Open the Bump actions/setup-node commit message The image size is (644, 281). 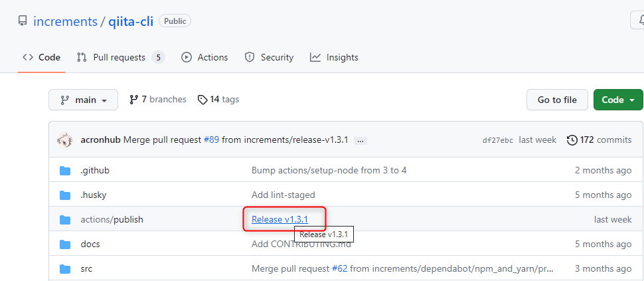[329, 171]
